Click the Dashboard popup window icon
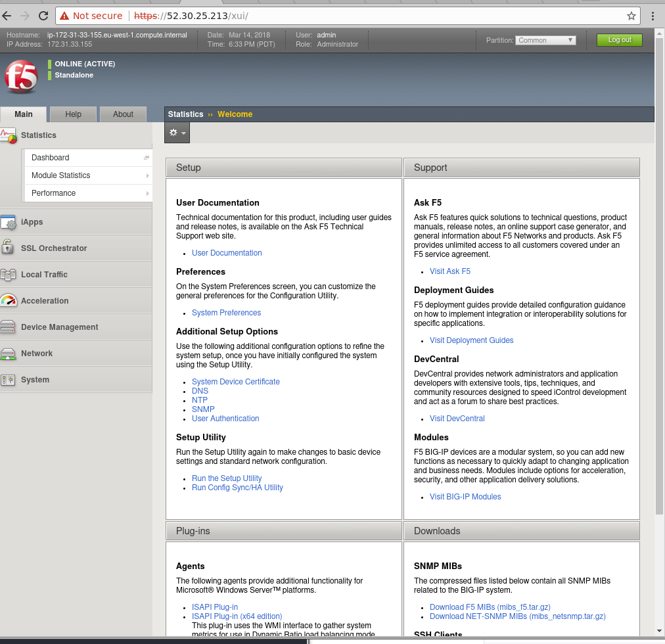The image size is (665, 644). 147,158
